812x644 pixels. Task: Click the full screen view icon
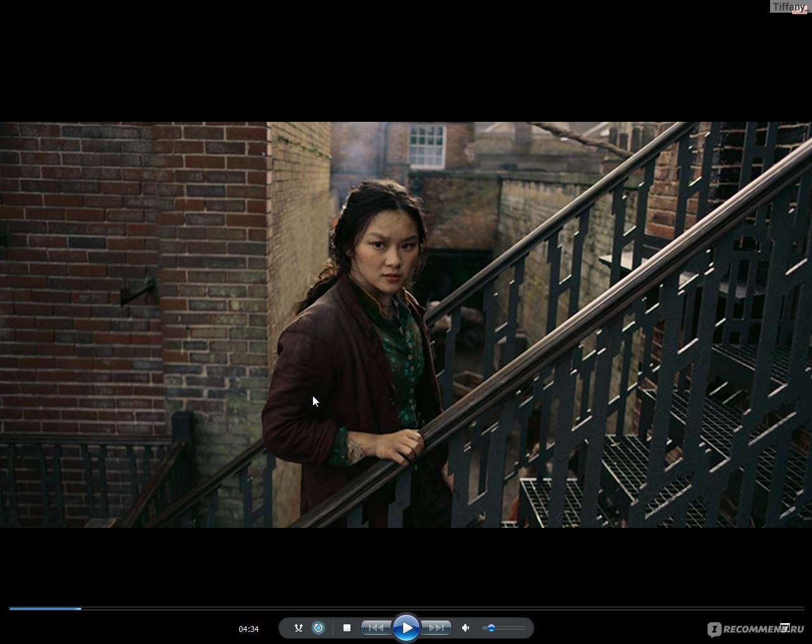pos(785,628)
